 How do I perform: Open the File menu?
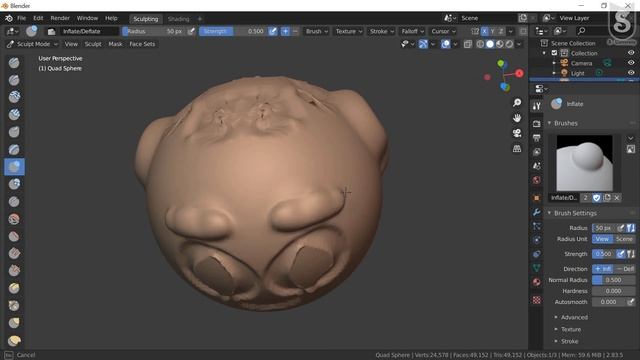[x=21, y=18]
